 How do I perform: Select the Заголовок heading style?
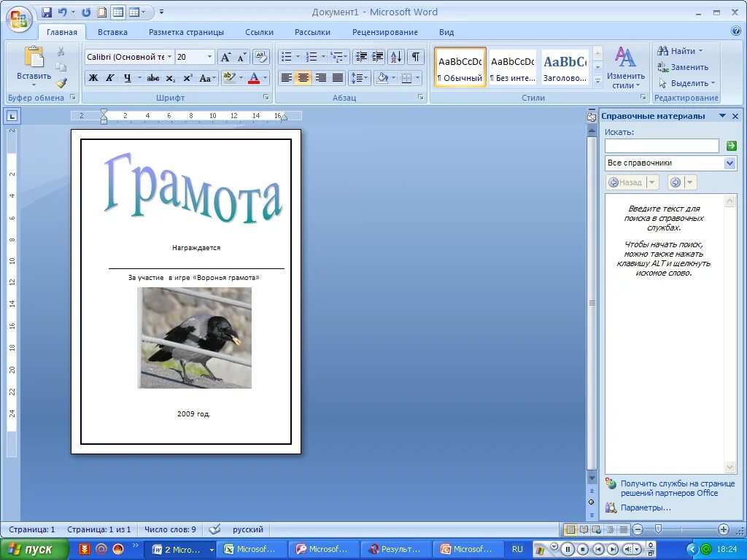(565, 67)
